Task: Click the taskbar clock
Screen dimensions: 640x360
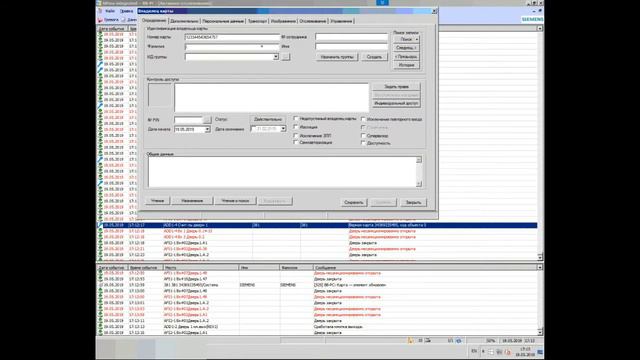Action: tap(525, 352)
